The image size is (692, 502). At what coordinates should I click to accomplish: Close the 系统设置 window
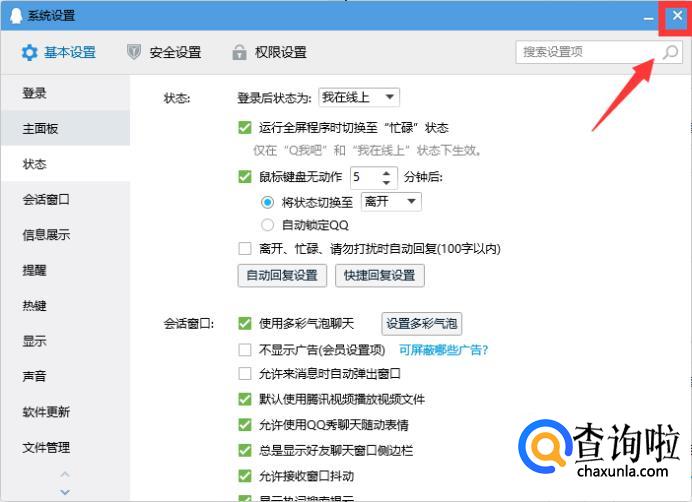677,16
